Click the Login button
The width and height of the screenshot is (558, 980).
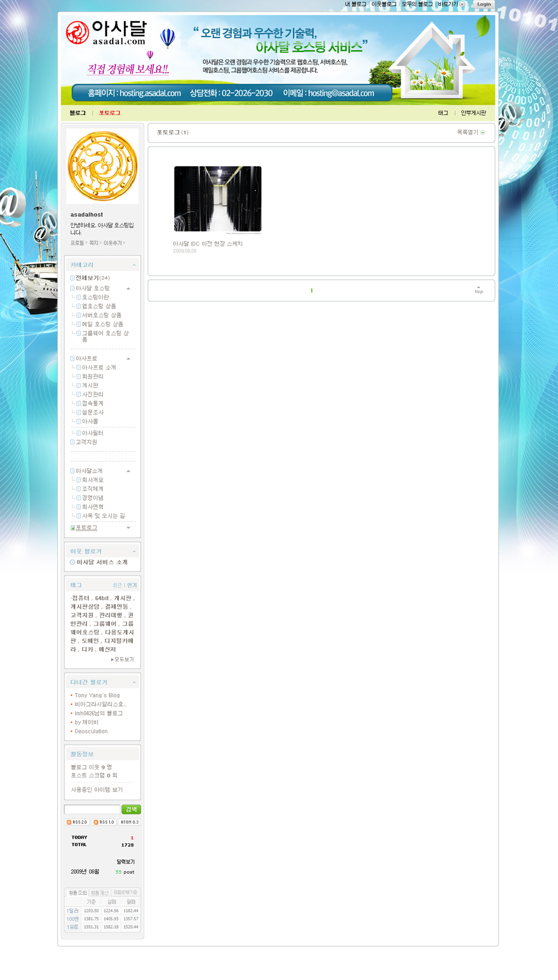(484, 4)
